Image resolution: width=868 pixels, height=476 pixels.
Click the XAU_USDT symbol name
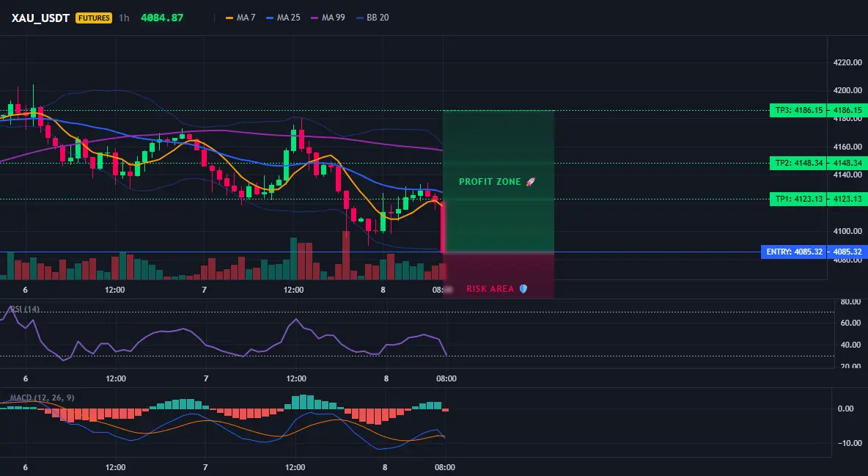pyautogui.click(x=40, y=18)
